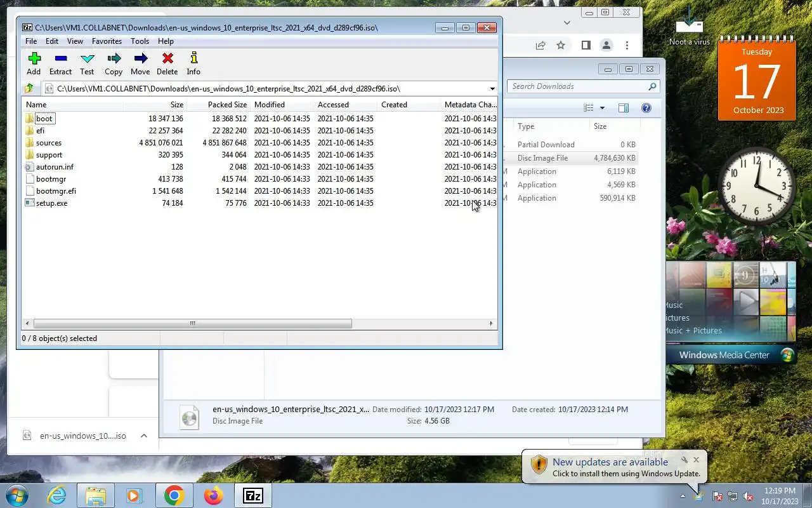Open Google Chrome from the taskbar

click(174, 495)
